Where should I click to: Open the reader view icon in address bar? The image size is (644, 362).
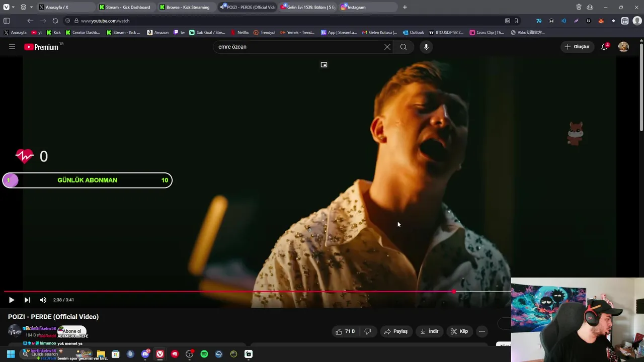(508, 21)
